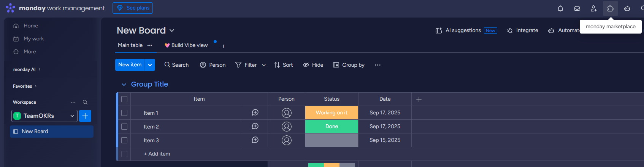Click Filter button

tap(246, 65)
